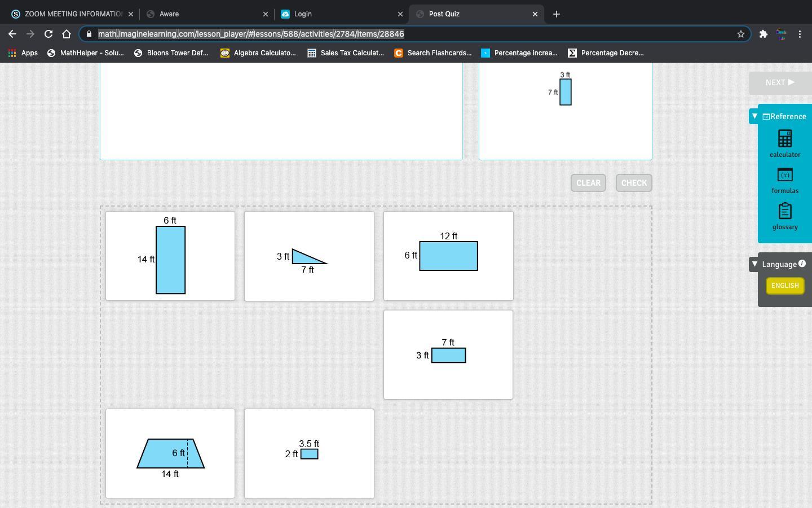This screenshot has height=508, width=812.
Task: Open the Percentage increa... bookmark
Action: [x=519, y=53]
